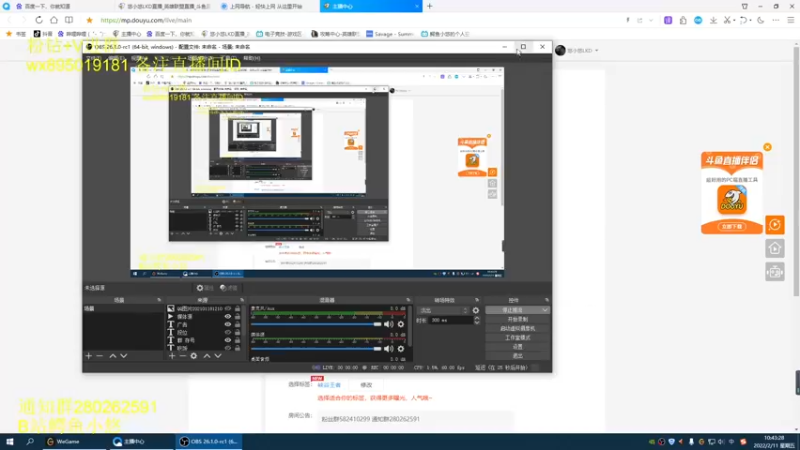Click the start virtual camera button
The width and height of the screenshot is (800, 450).
(517, 329)
